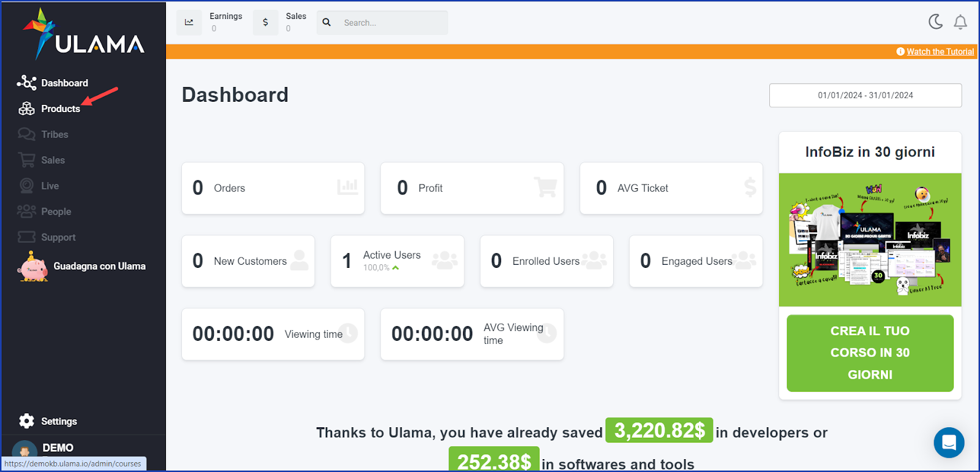
Task: Click the Settings gear icon
Action: tap(26, 421)
